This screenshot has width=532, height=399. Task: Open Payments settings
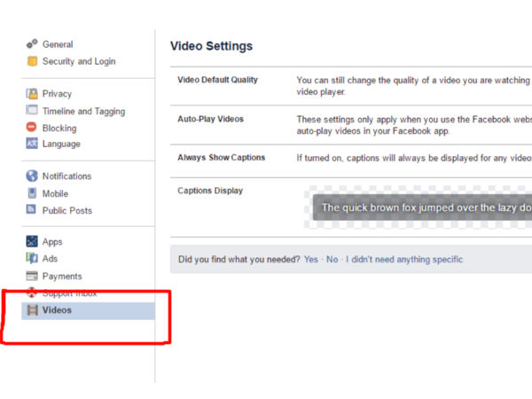tap(62, 277)
